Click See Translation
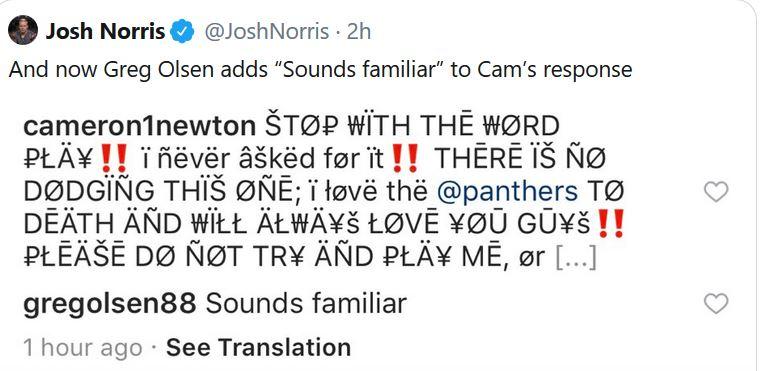The image size is (766, 371). 258,348
